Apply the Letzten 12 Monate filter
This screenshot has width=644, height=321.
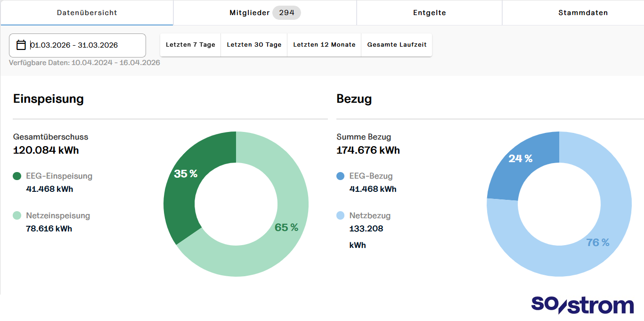point(324,45)
